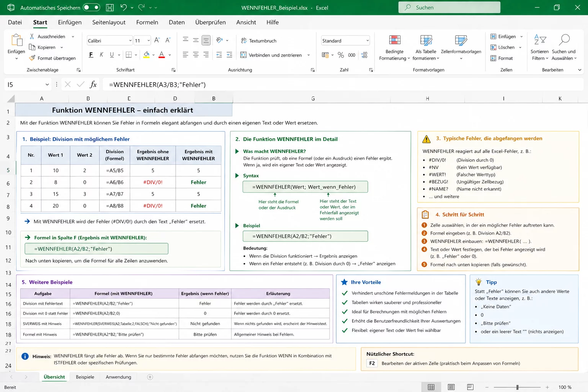Click the Save diskette icon

click(x=110, y=7)
